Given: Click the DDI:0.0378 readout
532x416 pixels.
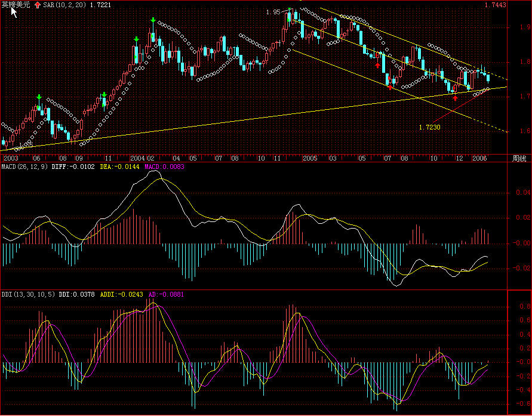Looking at the screenshot, I should click(76, 295).
